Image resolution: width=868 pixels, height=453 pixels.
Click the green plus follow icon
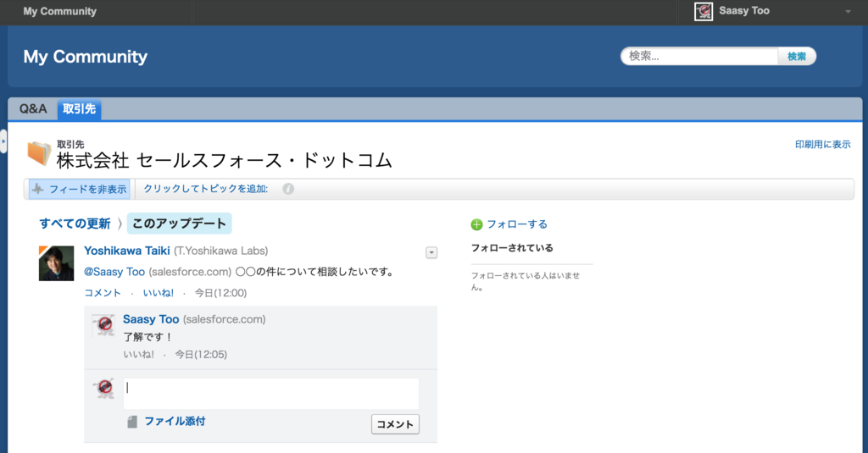476,224
